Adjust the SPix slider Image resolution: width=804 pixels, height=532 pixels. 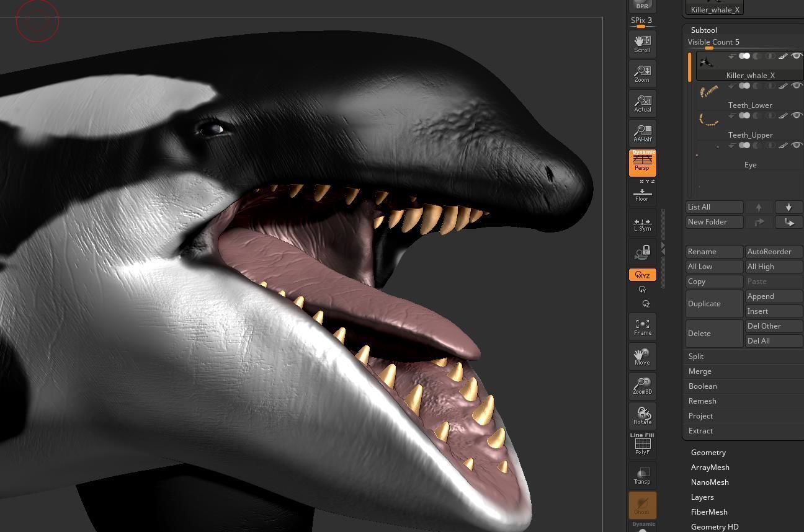[642, 21]
